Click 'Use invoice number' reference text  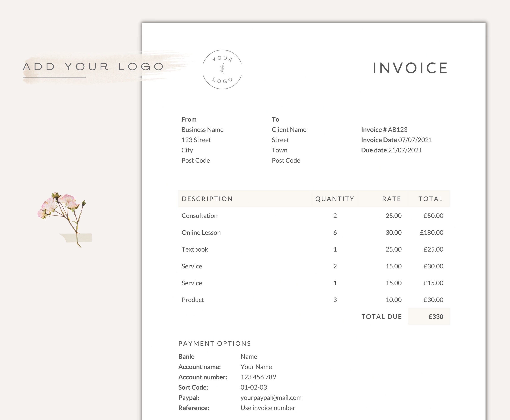268,408
